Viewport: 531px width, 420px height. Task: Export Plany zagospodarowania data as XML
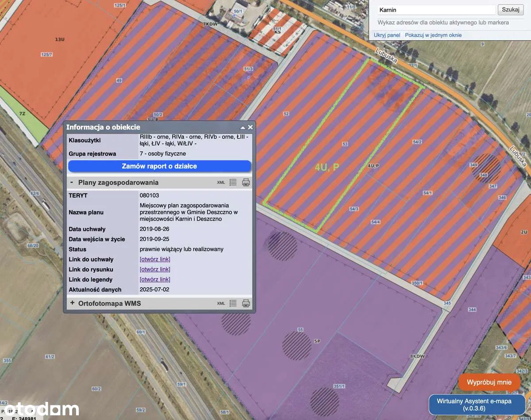click(x=221, y=183)
